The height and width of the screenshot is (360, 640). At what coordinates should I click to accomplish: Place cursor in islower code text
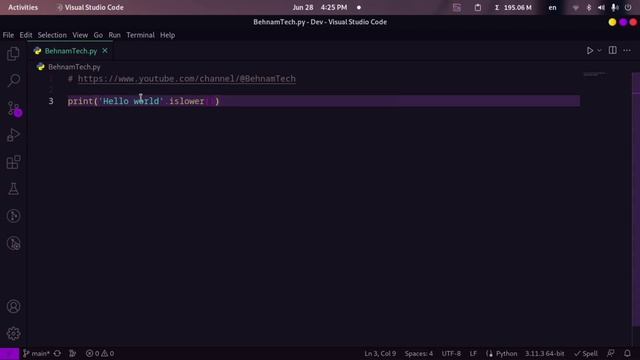coord(187,101)
